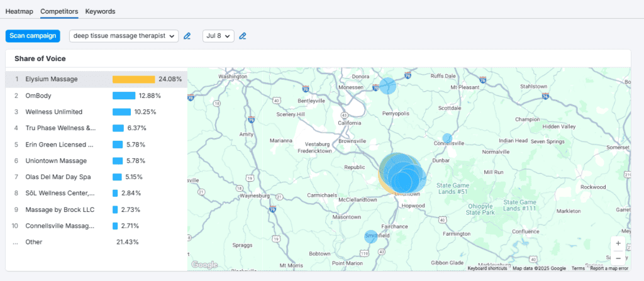
Task: Click the 24.08% value for Elysium Massage
Action: (x=170, y=79)
